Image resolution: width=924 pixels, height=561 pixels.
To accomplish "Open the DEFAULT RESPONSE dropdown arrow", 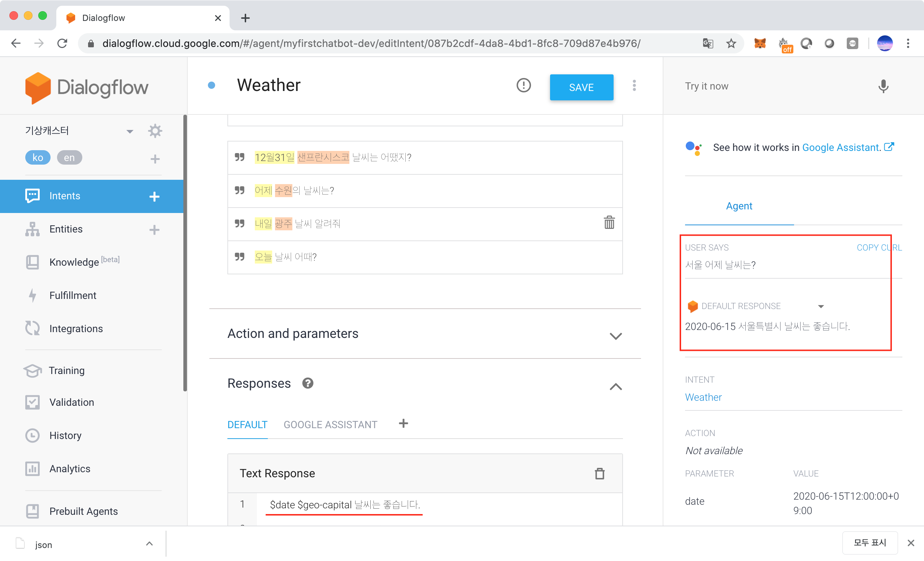I will pyautogui.click(x=820, y=306).
